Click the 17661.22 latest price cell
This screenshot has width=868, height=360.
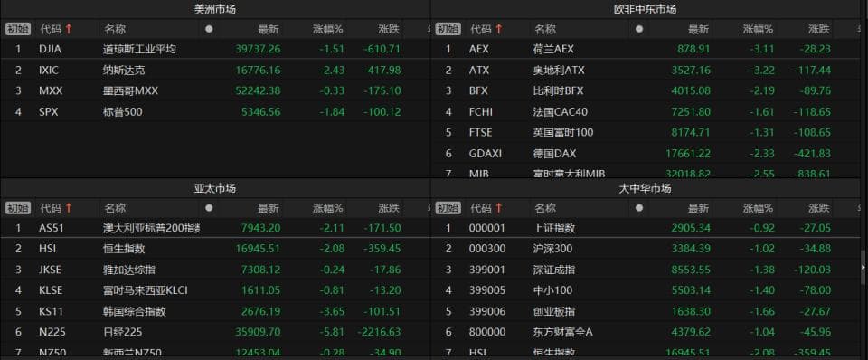click(x=688, y=154)
